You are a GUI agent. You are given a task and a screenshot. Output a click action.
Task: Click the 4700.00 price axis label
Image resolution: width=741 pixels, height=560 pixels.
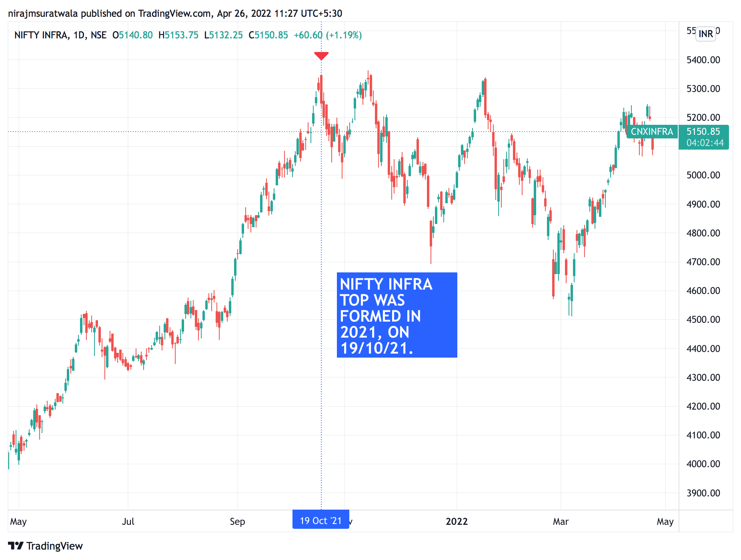703,262
